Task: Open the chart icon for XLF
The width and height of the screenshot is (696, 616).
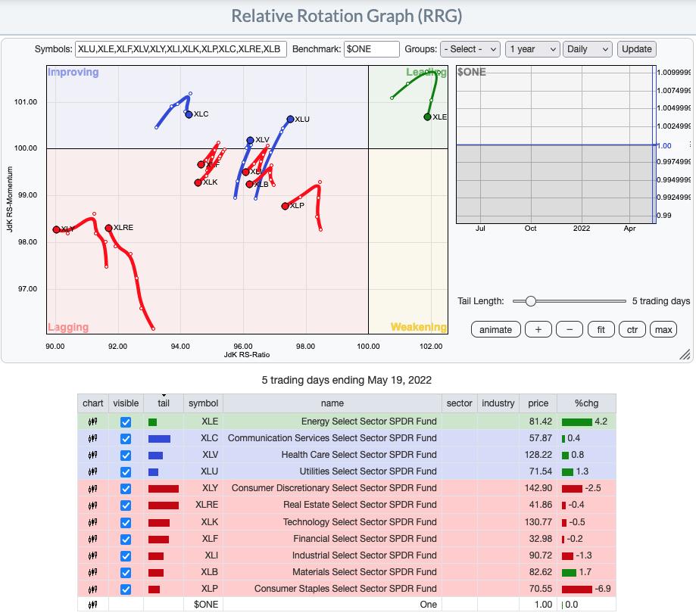Action: coord(92,539)
